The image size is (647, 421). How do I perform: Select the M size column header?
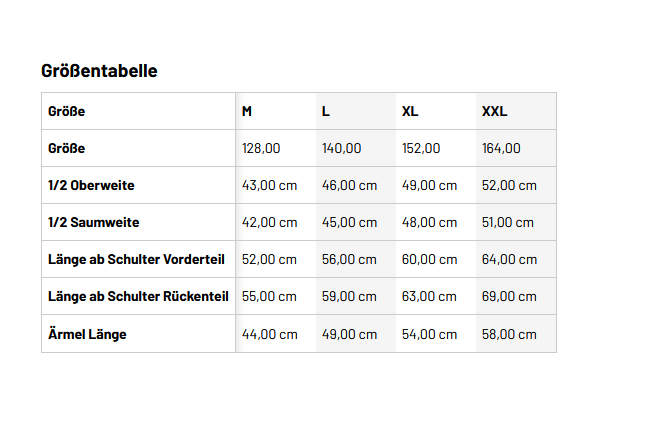[247, 111]
